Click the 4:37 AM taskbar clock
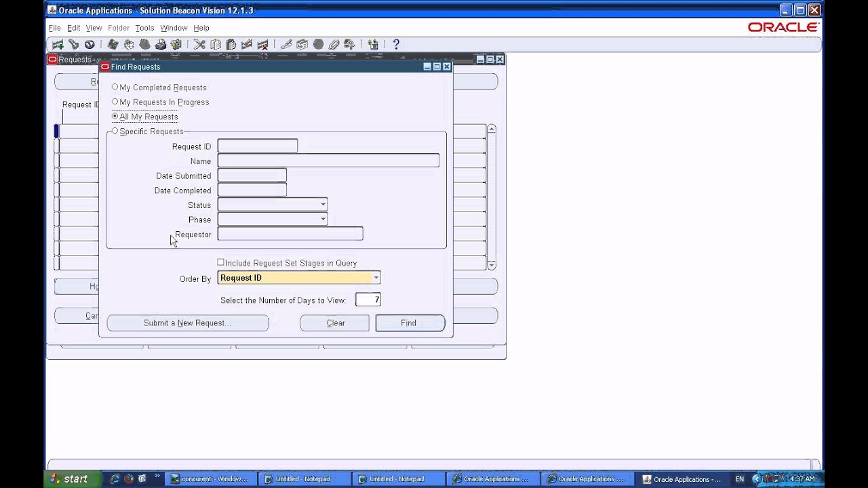Viewport: 868px width, 488px height. [x=802, y=479]
